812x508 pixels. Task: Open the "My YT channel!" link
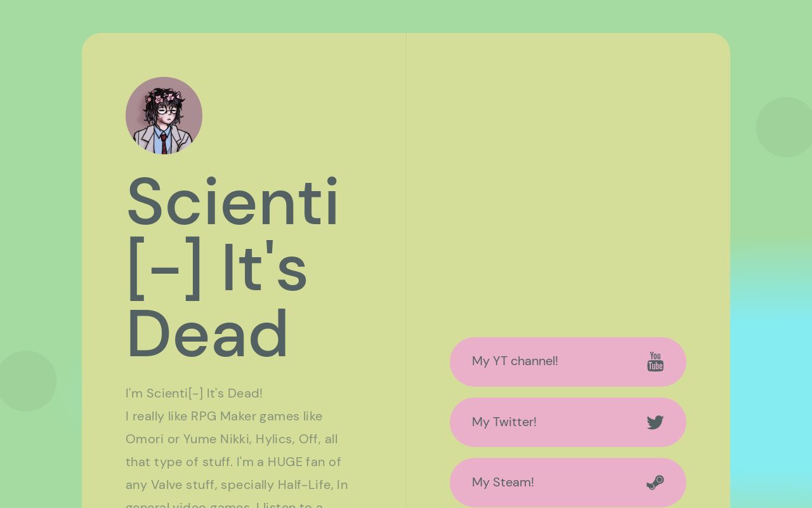click(x=515, y=361)
